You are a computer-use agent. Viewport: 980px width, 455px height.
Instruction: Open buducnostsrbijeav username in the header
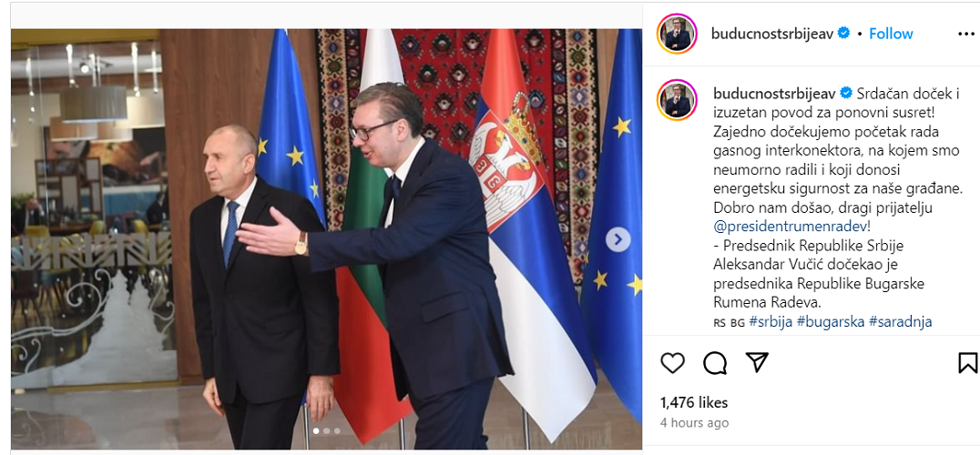pyautogui.click(x=772, y=34)
